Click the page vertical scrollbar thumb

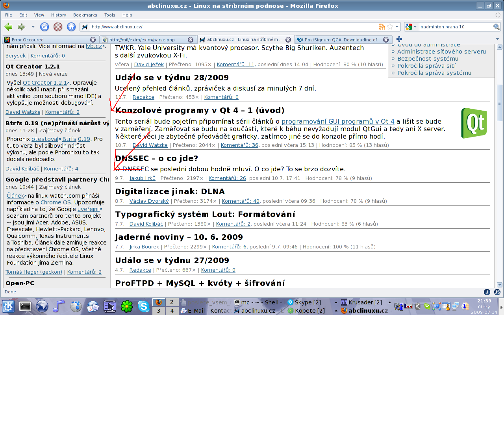[500, 103]
